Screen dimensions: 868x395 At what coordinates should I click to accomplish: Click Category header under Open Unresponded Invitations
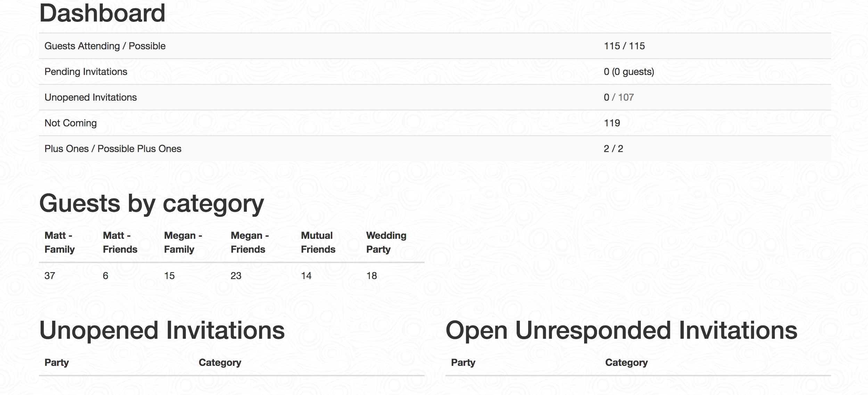[x=626, y=362]
